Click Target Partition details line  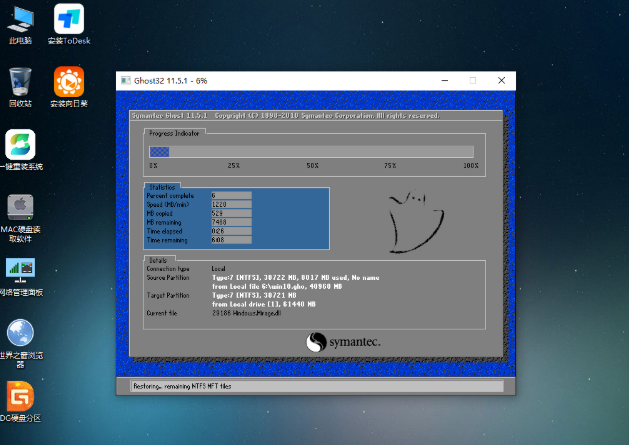[254, 295]
